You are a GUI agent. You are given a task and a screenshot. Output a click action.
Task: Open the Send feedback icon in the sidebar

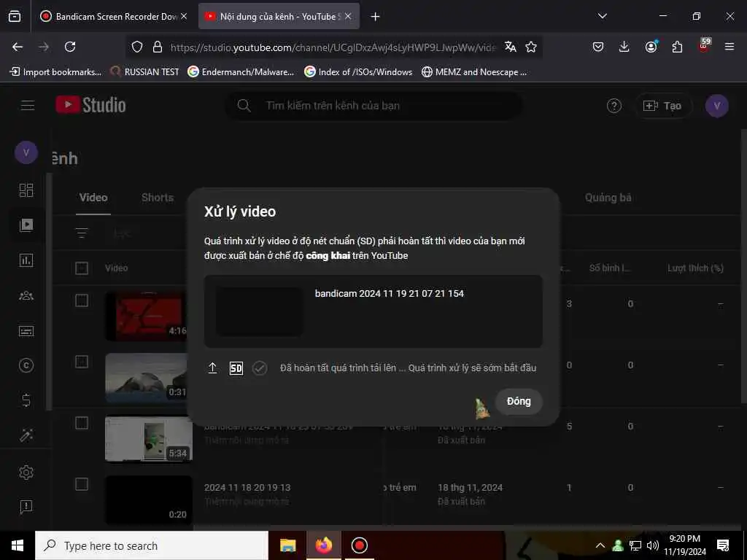tap(26, 507)
